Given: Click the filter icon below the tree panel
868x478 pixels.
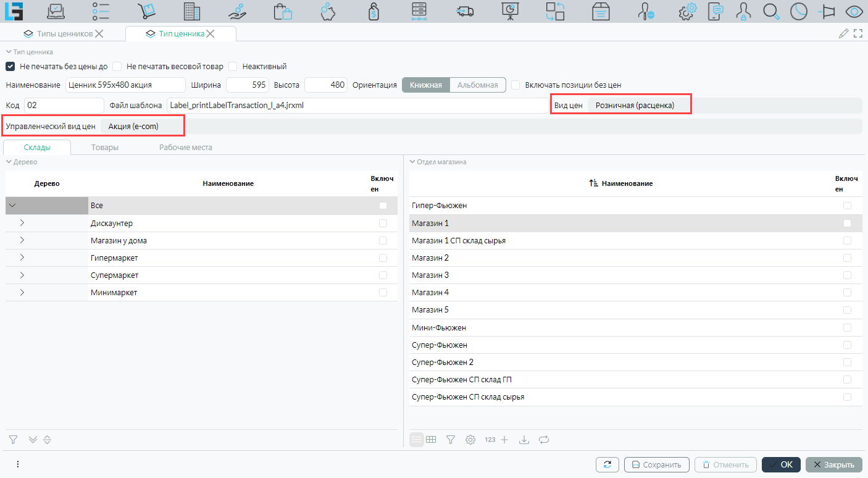Looking at the screenshot, I should click(x=13, y=440).
